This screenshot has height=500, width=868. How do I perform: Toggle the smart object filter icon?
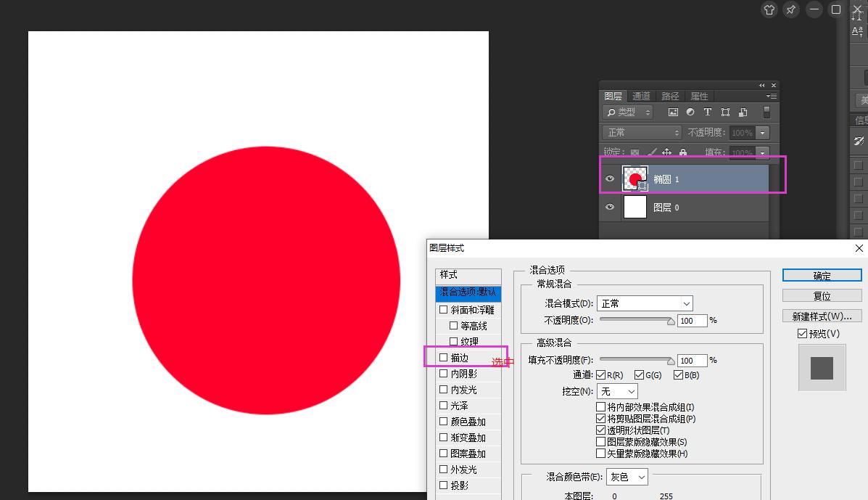(x=743, y=112)
